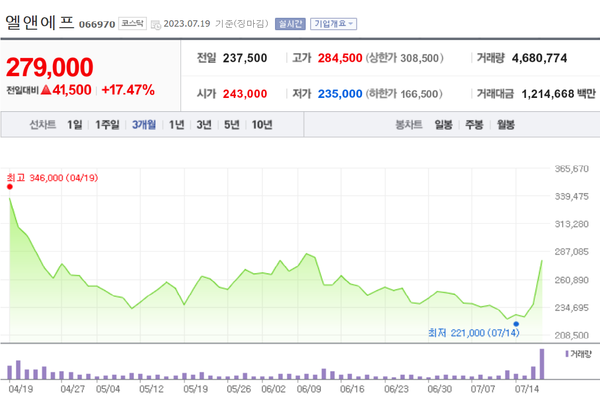This screenshot has height=416, width=600.
Task: Open the 5년 chart period
Action: [232, 125]
